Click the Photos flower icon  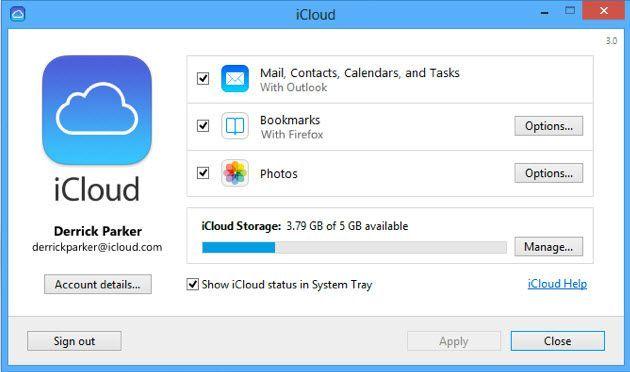pyautogui.click(x=235, y=173)
